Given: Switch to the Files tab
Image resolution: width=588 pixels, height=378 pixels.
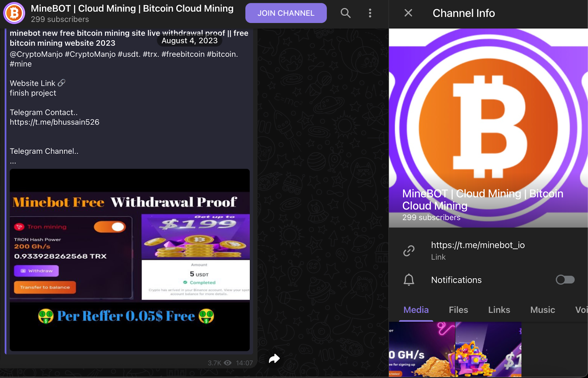Looking at the screenshot, I should click(458, 310).
